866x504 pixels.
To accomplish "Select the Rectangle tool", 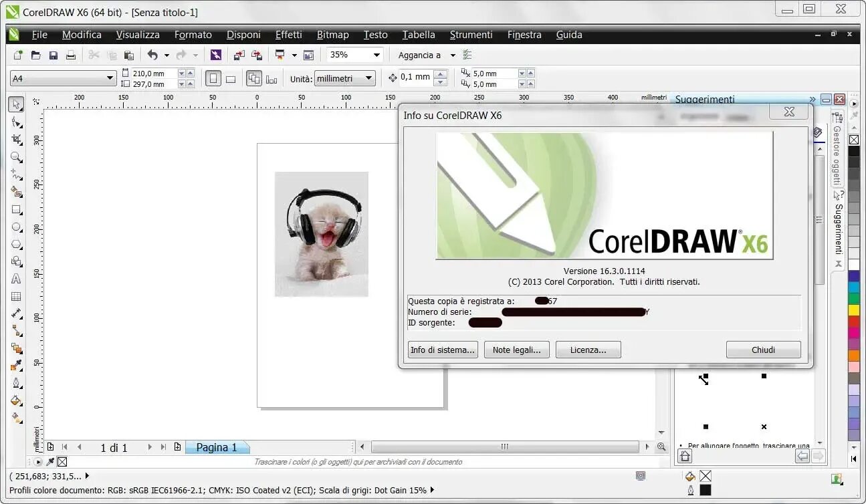I will [x=17, y=209].
